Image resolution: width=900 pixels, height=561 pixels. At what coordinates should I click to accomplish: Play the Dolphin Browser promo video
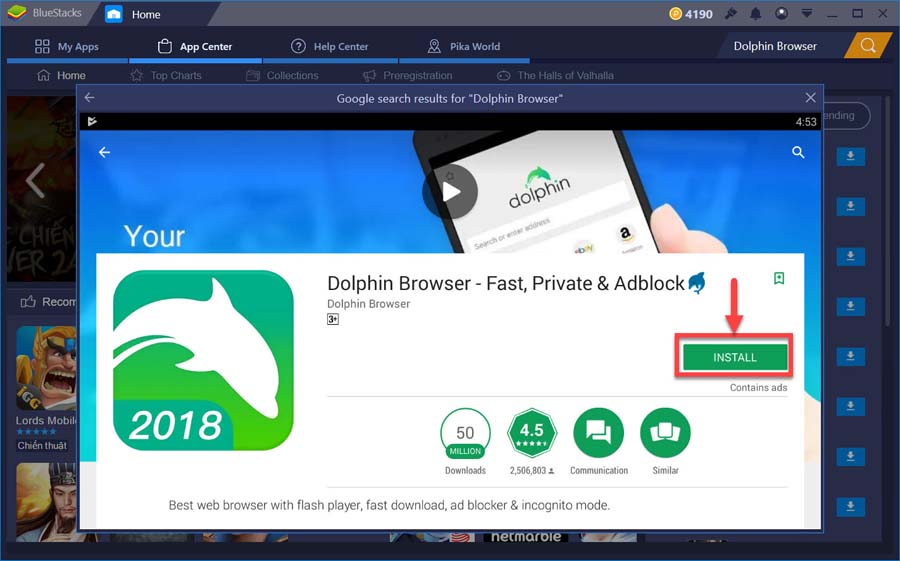pyautogui.click(x=451, y=192)
